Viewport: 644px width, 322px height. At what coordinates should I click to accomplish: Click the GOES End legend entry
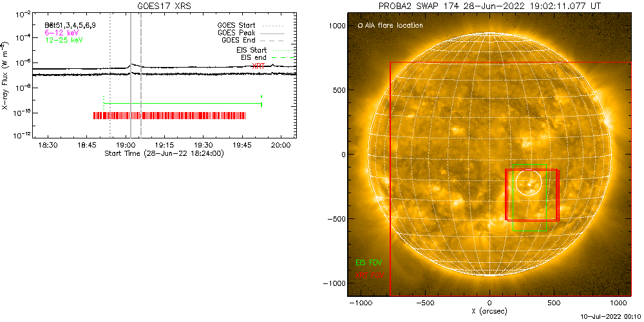[x=252, y=40]
